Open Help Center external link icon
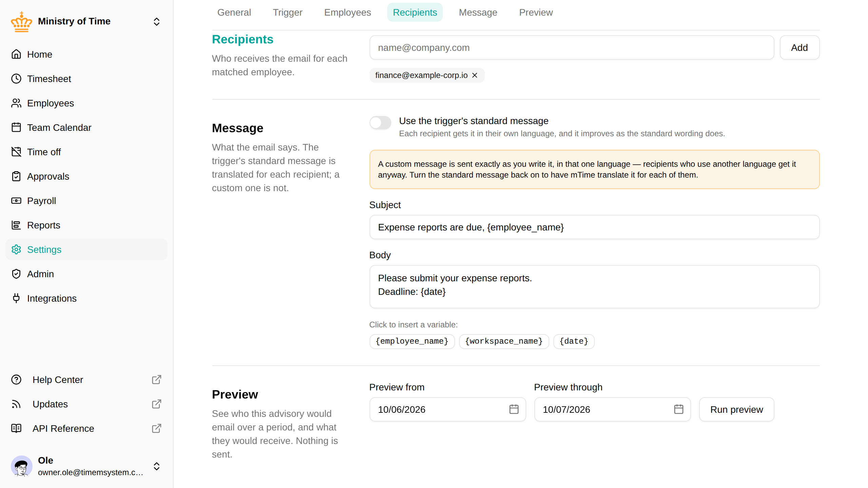 [157, 380]
